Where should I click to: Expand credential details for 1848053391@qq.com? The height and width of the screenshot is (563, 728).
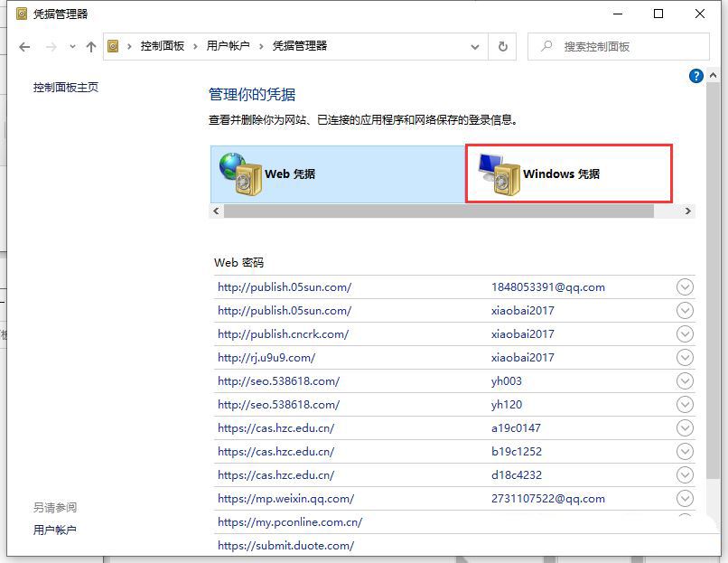tap(685, 286)
